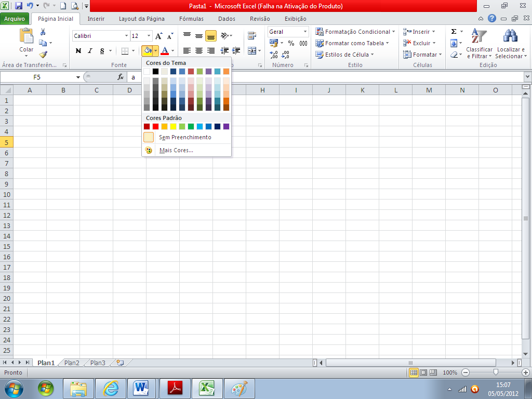Screen dimensions: 532x399
Task: Click the percent style icon
Action: pyautogui.click(x=291, y=43)
